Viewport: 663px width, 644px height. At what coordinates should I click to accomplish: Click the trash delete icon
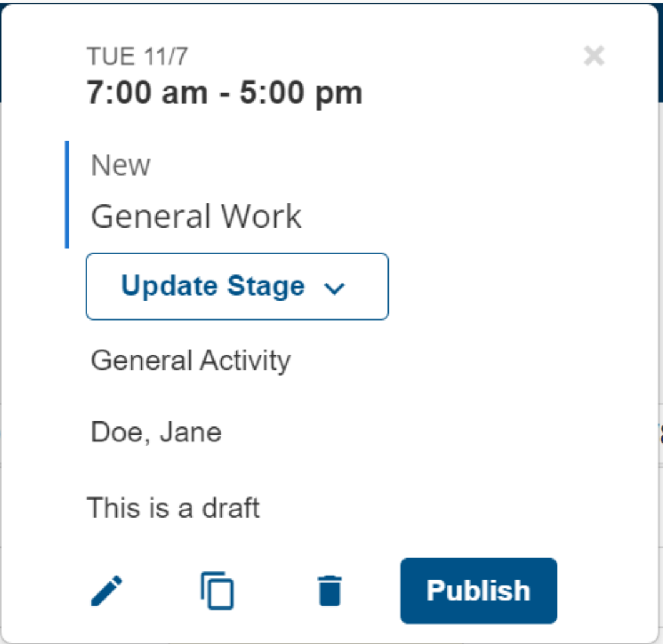click(329, 591)
